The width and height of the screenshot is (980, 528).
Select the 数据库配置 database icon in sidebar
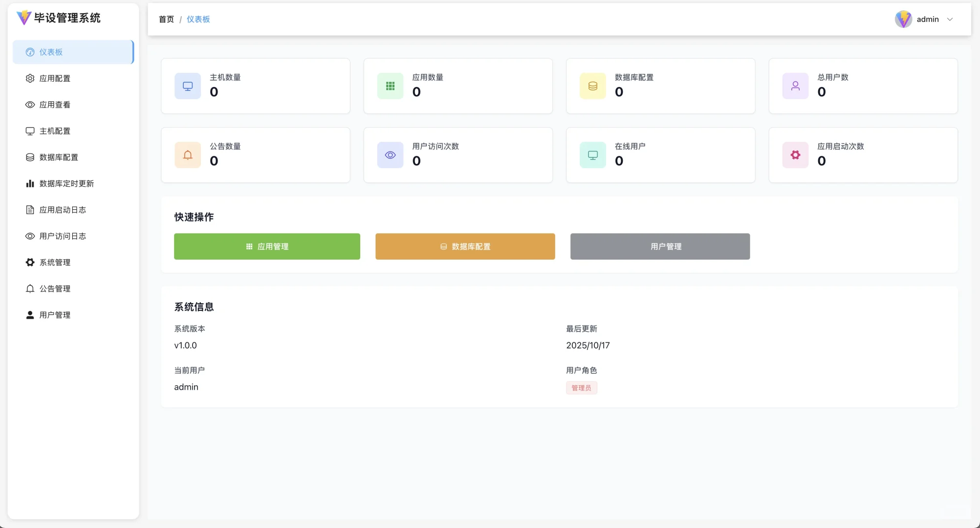pyautogui.click(x=30, y=157)
